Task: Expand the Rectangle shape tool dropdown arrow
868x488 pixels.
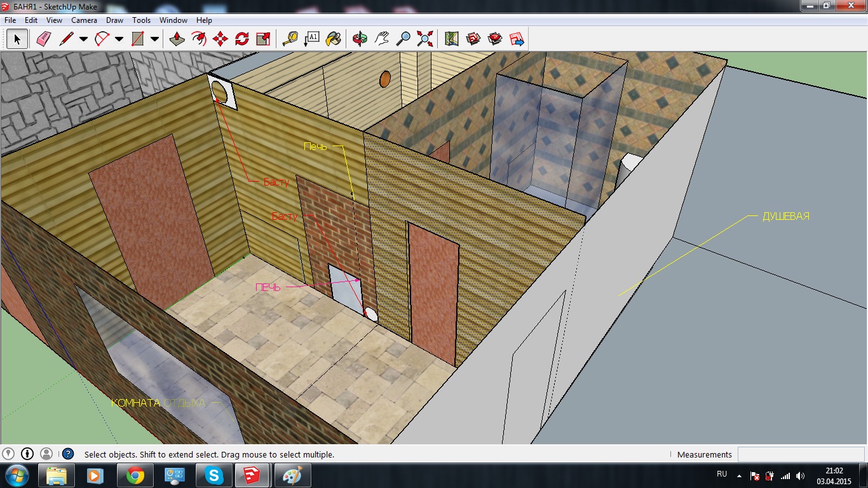Action: point(154,39)
